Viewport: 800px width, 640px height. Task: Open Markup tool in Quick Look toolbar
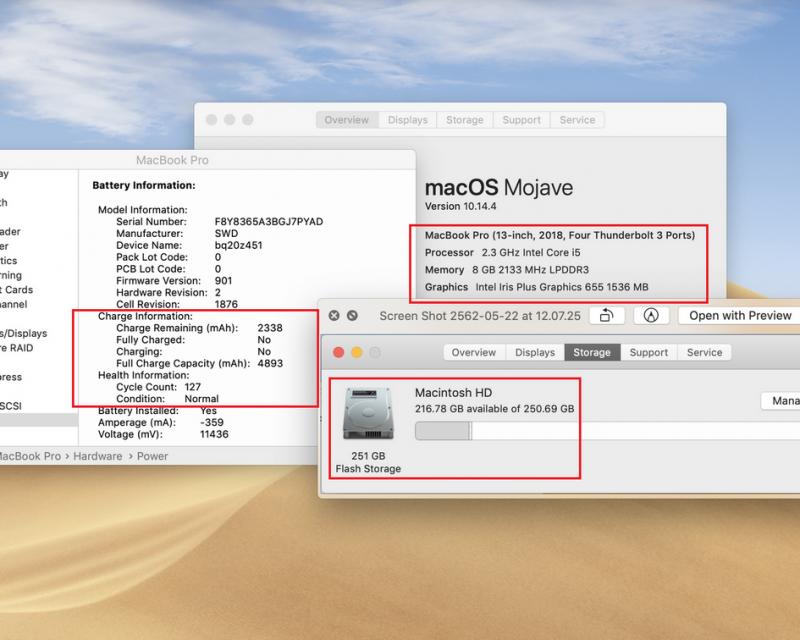pos(653,316)
